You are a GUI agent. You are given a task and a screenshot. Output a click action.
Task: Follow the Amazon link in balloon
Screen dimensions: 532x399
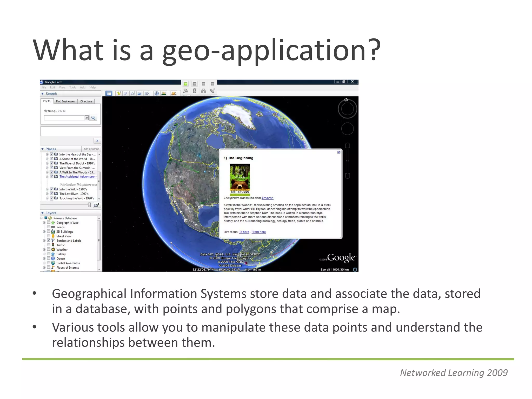(x=267, y=198)
